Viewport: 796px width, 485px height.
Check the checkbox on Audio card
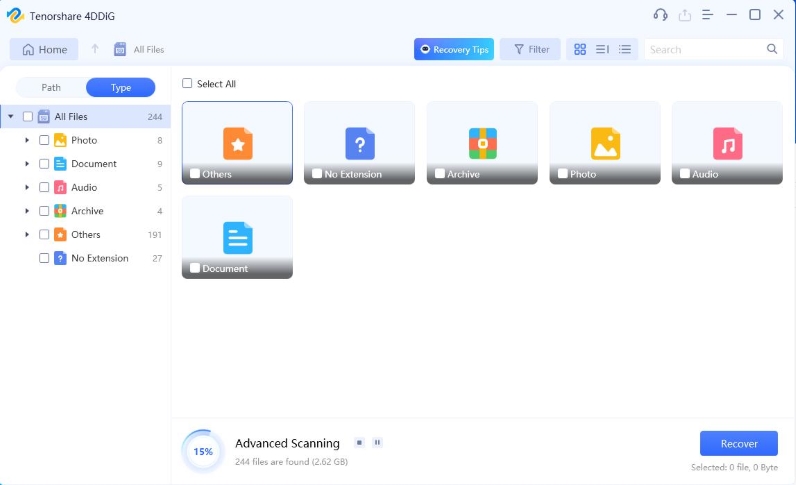685,174
